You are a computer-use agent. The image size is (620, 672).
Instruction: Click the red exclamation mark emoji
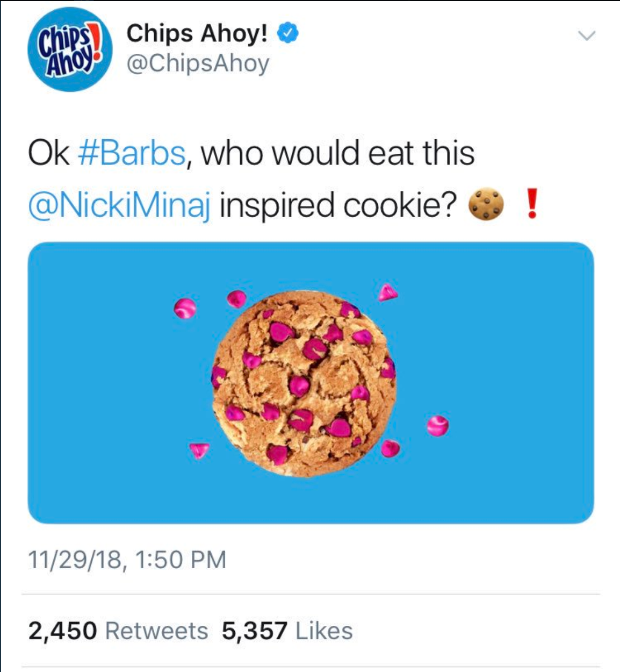coord(531,204)
